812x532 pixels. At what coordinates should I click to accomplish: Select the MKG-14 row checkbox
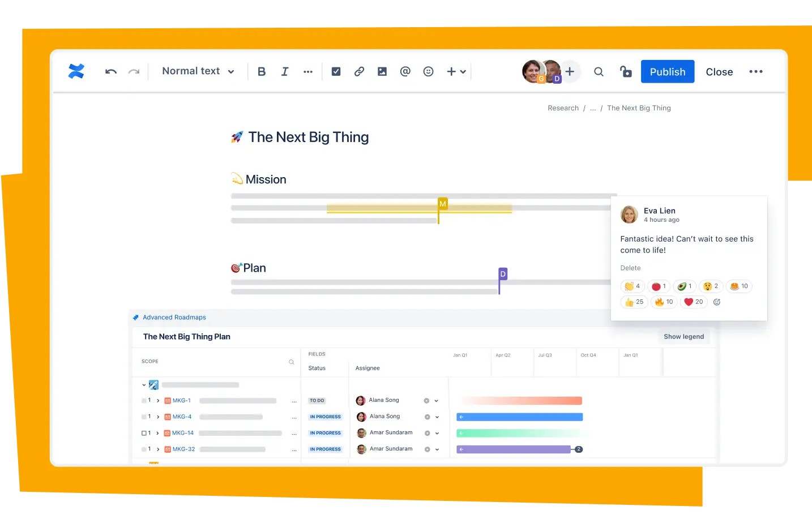click(144, 434)
